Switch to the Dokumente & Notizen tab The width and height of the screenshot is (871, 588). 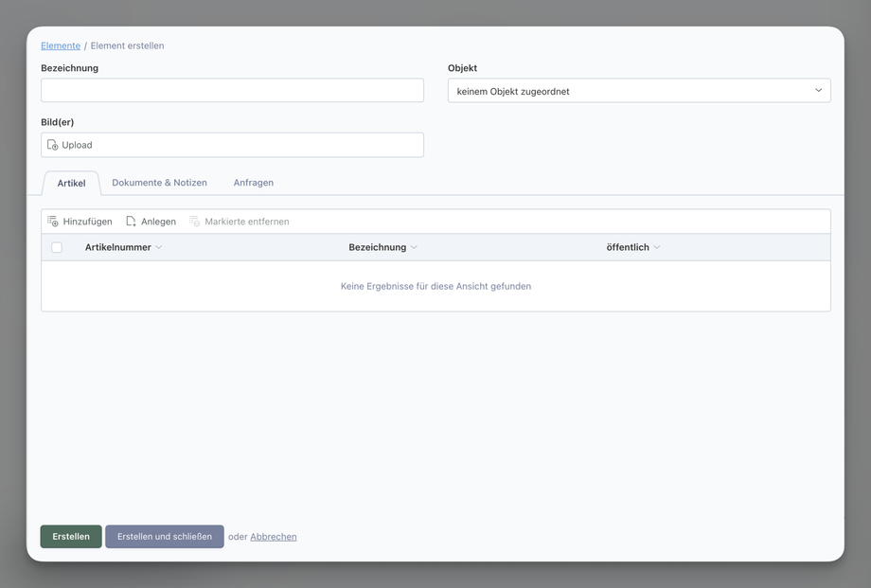click(x=159, y=183)
